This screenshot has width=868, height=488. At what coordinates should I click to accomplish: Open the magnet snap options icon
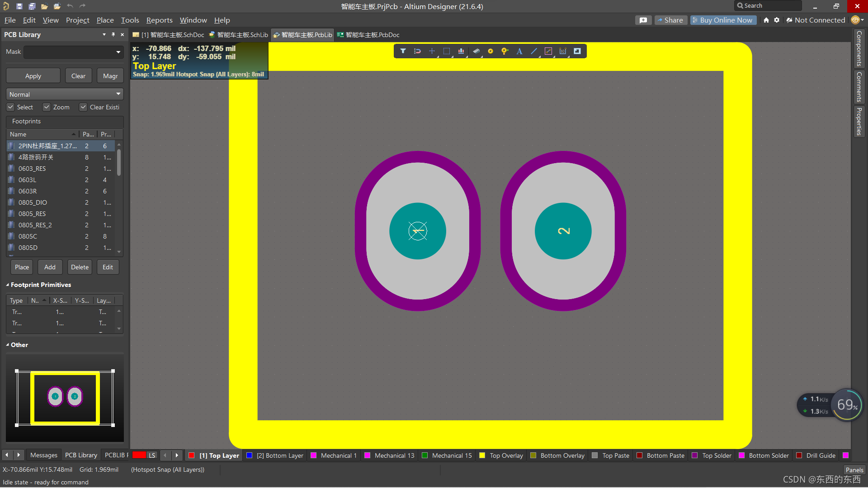tap(417, 51)
